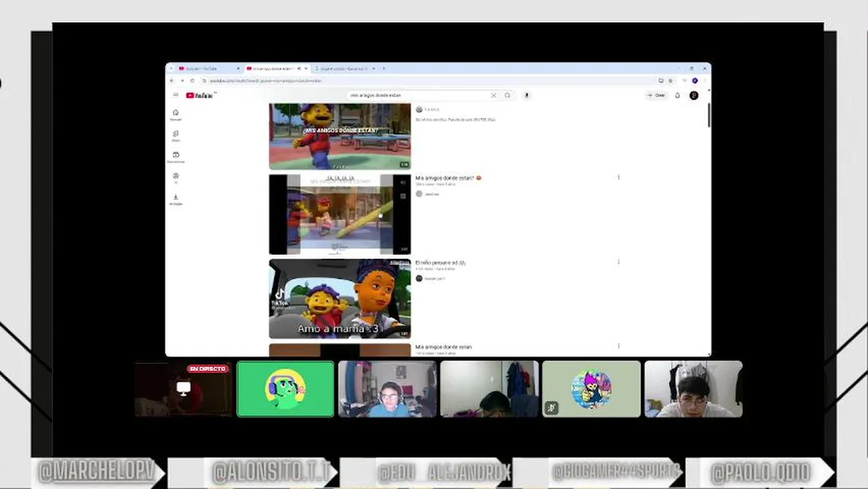
Task: Click the magnifier search button
Action: [507, 96]
